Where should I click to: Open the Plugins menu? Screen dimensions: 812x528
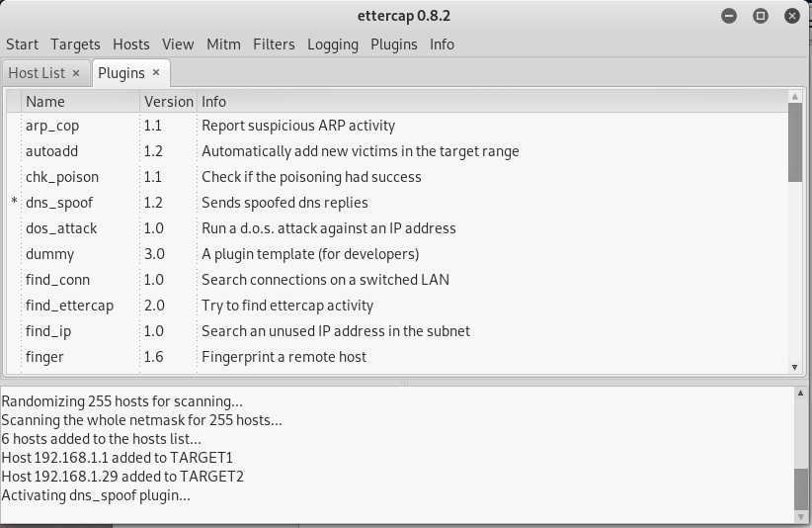coord(394,44)
